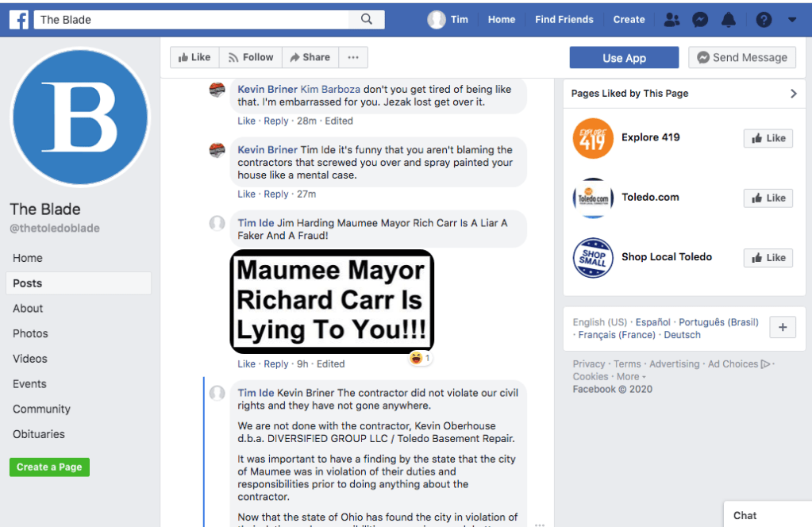This screenshot has height=527, width=812.
Task: Click the Quick Help question mark icon
Action: (x=764, y=20)
